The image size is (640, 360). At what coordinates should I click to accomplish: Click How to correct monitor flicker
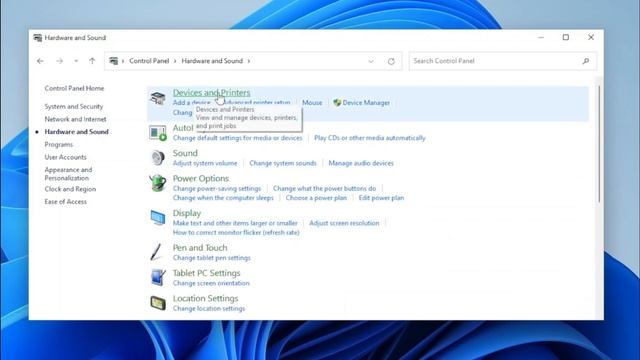[236, 232]
